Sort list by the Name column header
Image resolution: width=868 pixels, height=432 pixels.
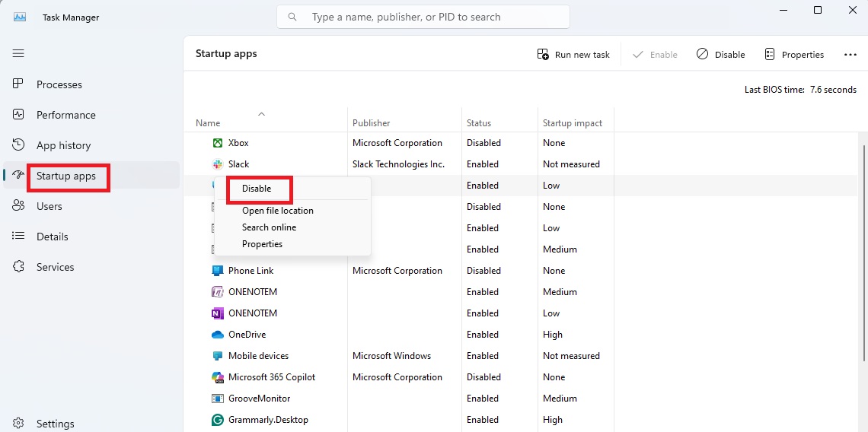point(208,123)
